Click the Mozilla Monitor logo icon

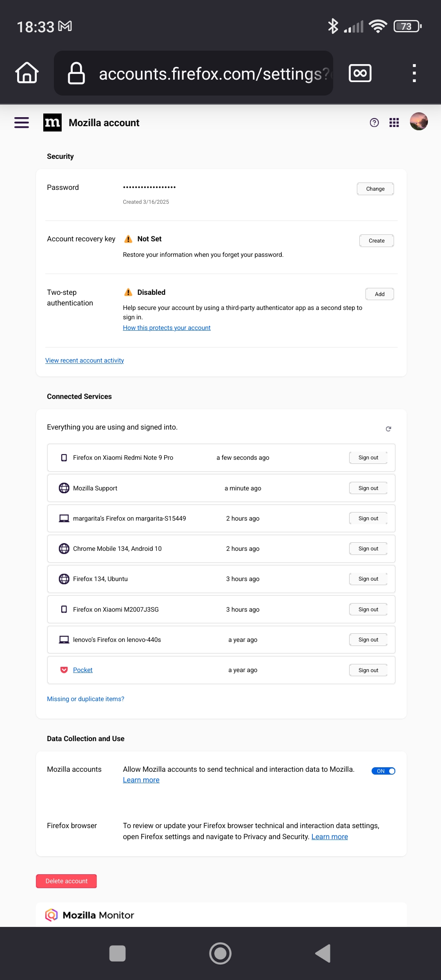click(x=51, y=915)
